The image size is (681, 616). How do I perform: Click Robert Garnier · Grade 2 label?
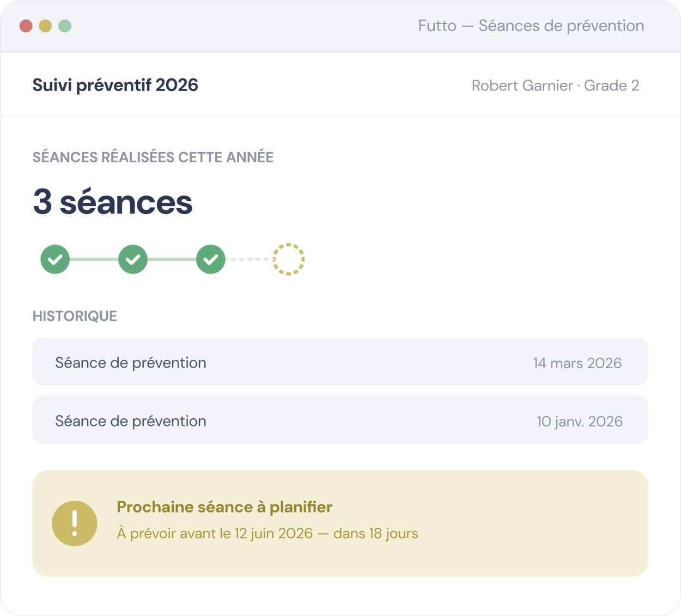pyautogui.click(x=555, y=86)
